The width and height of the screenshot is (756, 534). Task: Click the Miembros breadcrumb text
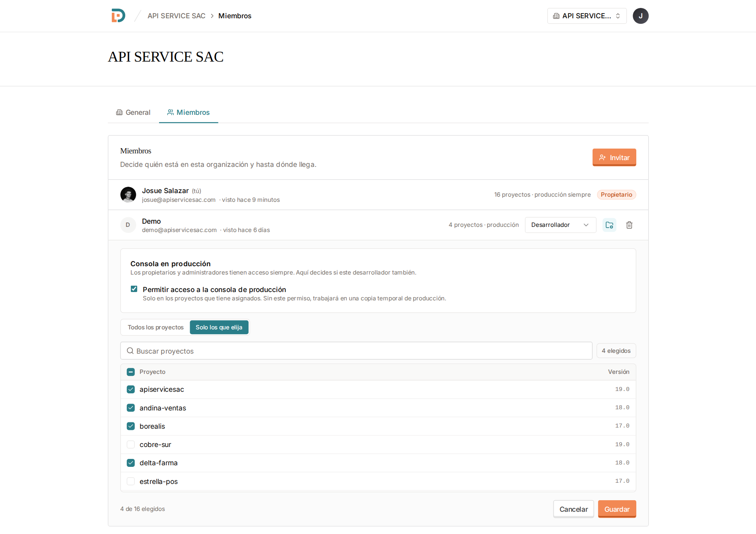(235, 16)
